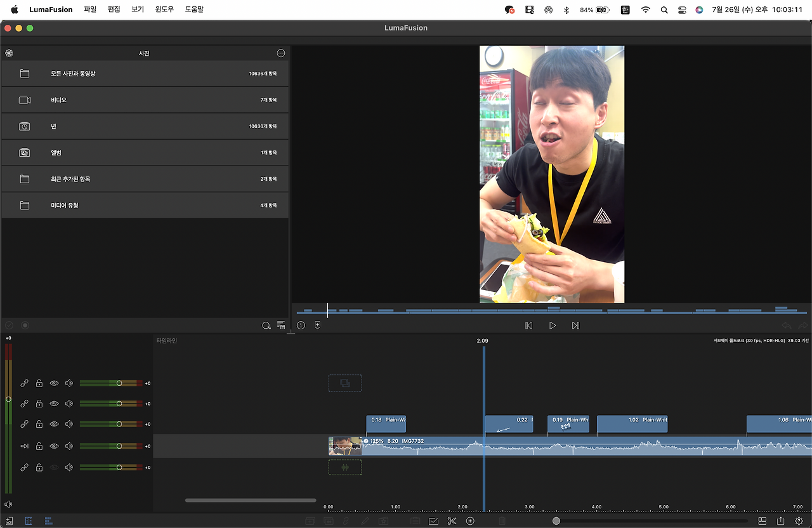The image size is (812, 528).
Task: Open the 모든 사진과 동영상 folder
Action: point(145,74)
